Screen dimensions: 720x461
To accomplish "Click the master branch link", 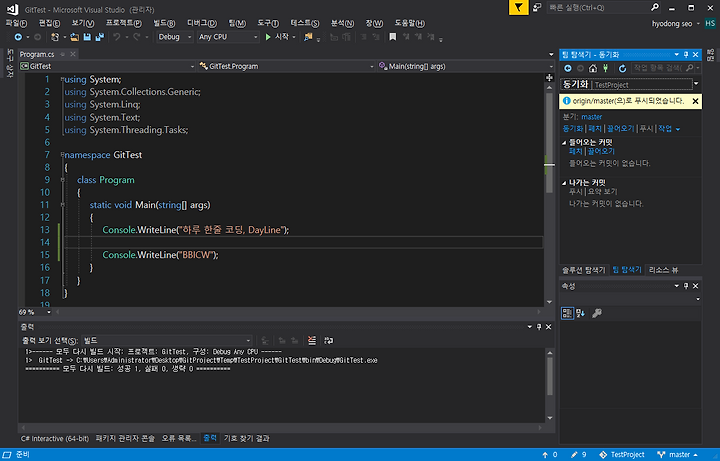I will click(x=591, y=117).
